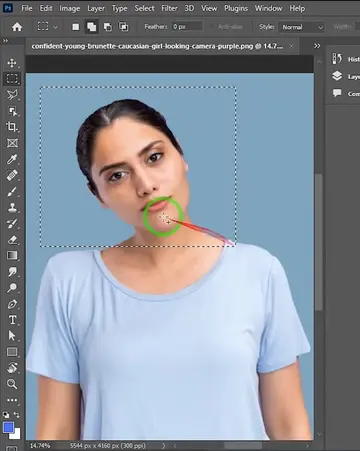Set selection mode to New selection
Image resolution: width=360 pixels, height=451 pixels.
(76, 27)
